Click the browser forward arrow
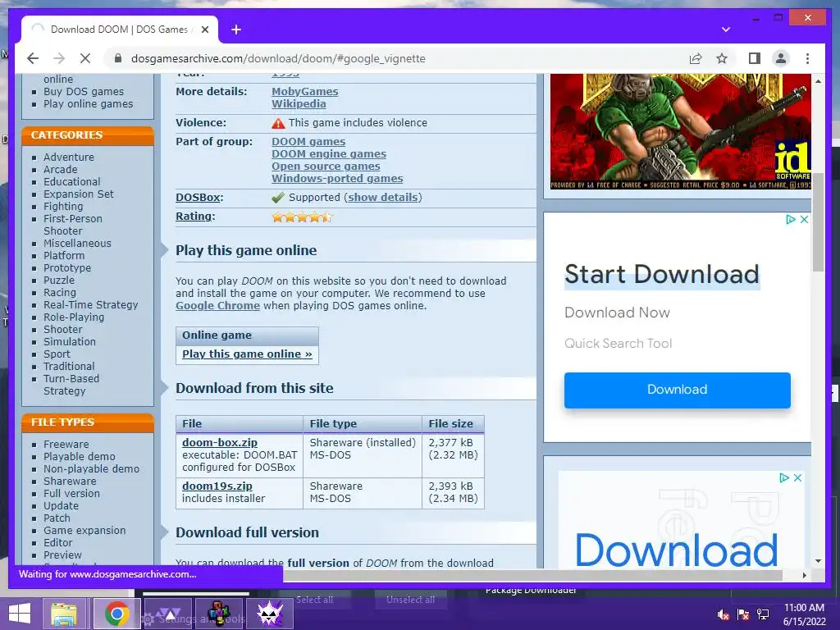The image size is (840, 630). (59, 58)
